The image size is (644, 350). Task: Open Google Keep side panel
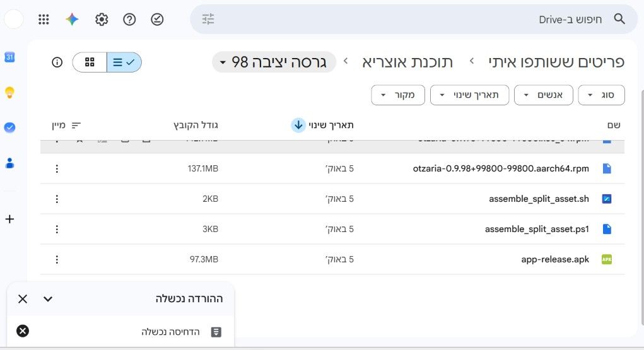coord(9,93)
